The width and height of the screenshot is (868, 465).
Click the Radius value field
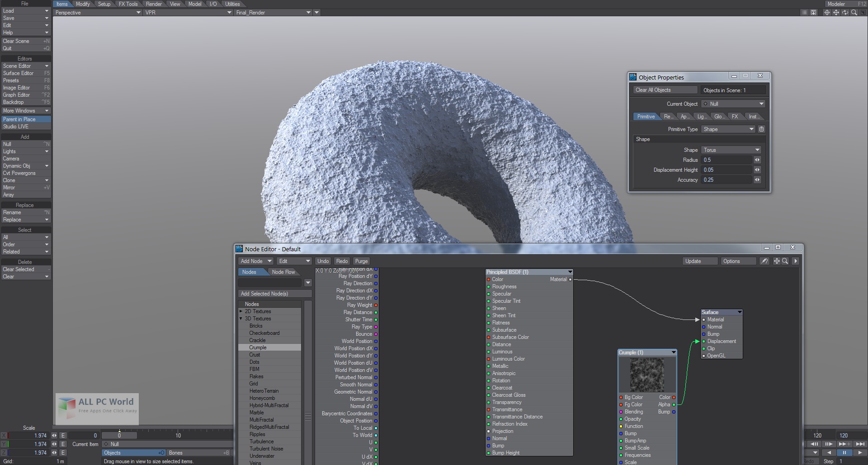click(x=727, y=160)
